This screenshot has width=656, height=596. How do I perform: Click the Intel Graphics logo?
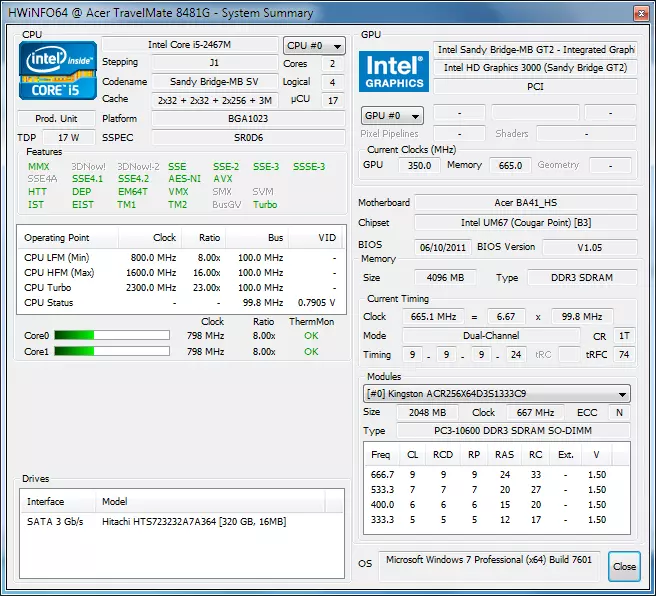click(394, 72)
